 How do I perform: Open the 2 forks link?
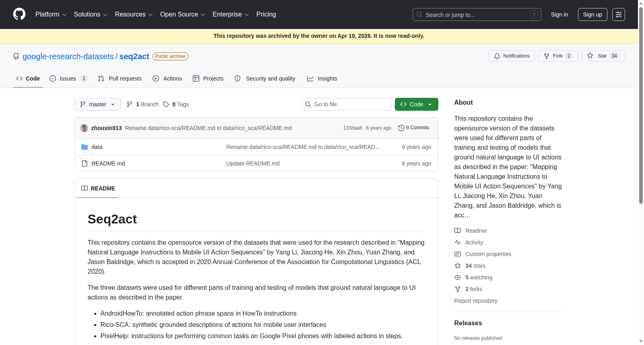[469, 289]
